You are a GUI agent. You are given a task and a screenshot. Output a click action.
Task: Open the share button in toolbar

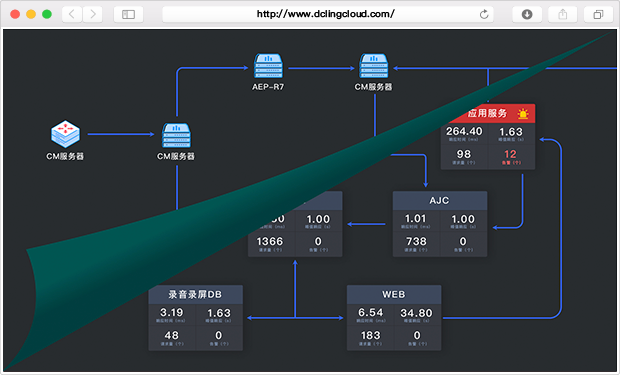click(x=563, y=14)
